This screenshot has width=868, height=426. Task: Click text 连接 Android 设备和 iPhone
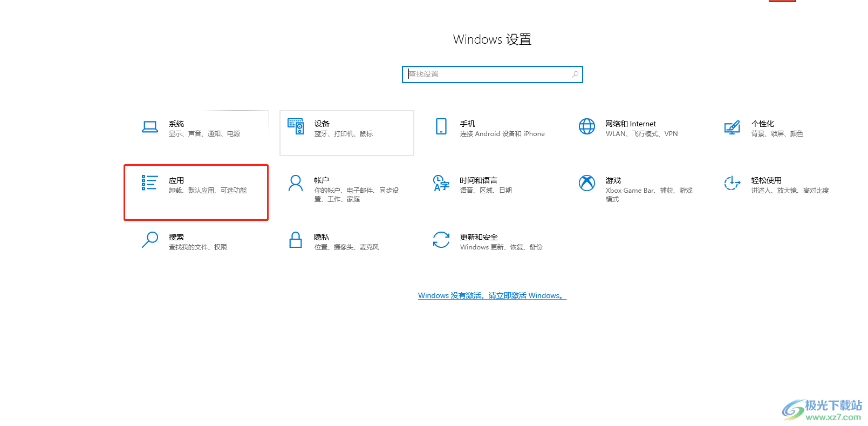coord(502,134)
